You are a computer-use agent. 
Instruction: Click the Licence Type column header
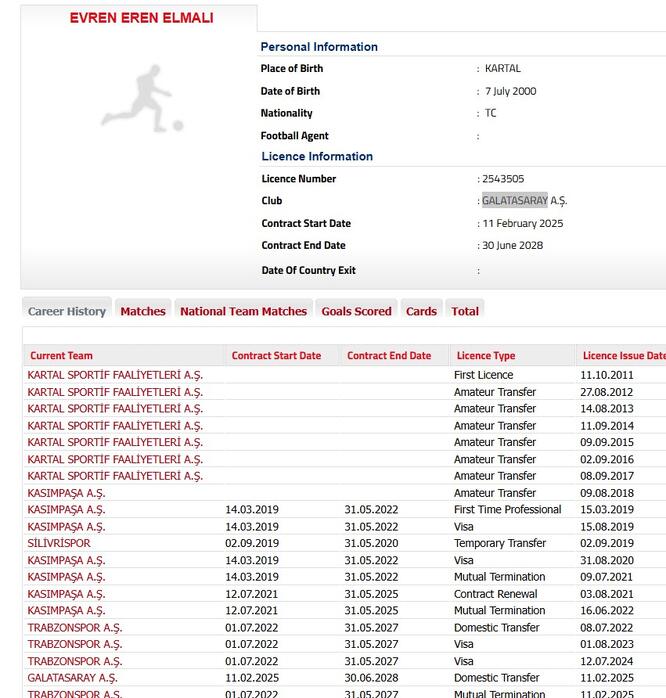click(486, 356)
